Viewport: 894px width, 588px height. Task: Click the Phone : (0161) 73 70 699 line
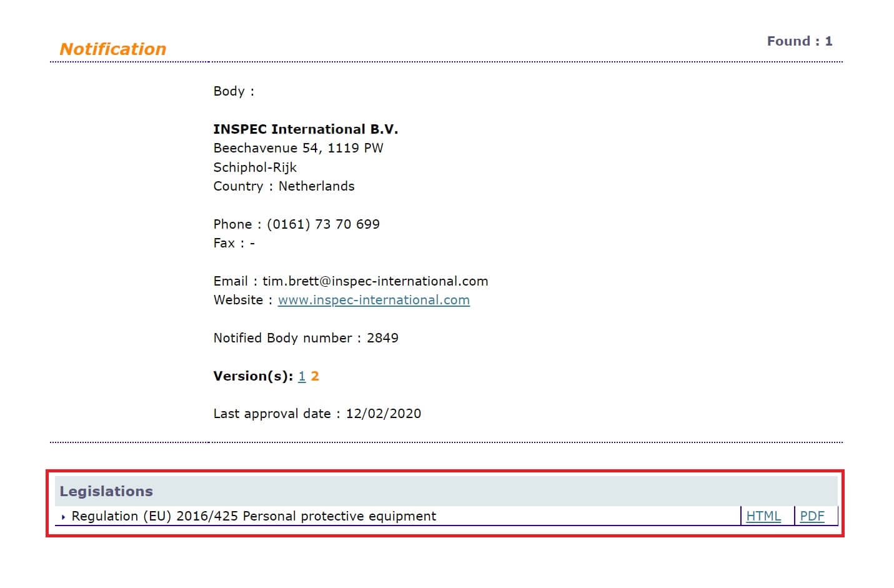click(x=297, y=224)
